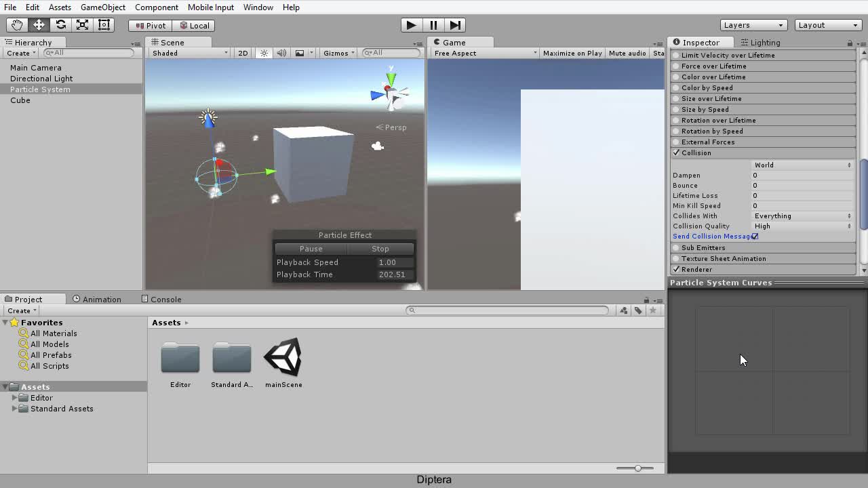
Task: Disable the Collision module checkbox
Action: pyautogui.click(x=676, y=152)
